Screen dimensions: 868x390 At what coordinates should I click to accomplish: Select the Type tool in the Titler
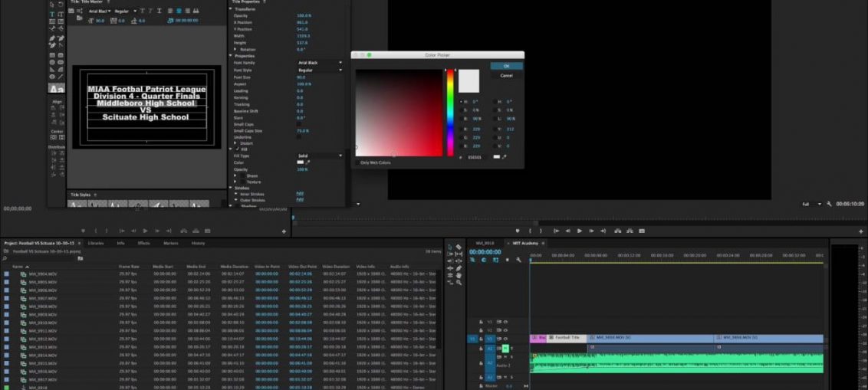tap(53, 15)
